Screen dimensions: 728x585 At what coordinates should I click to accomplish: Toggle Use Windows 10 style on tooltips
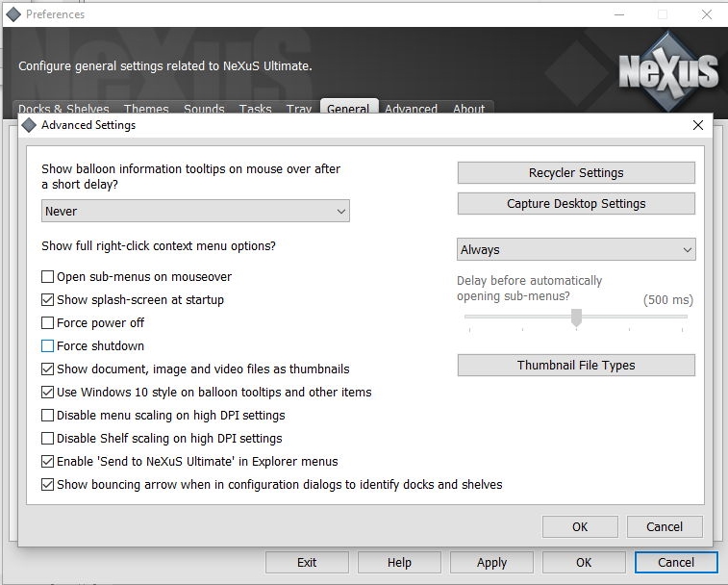coord(48,393)
